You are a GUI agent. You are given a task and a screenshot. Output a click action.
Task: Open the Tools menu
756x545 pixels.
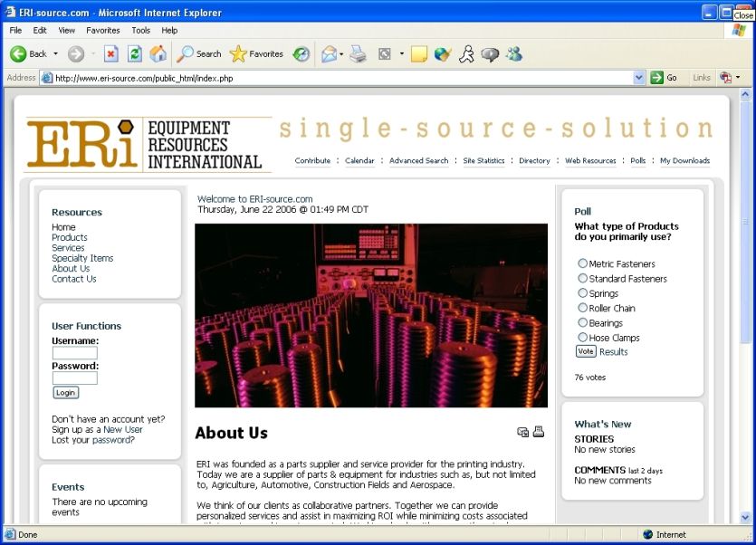tap(140, 30)
